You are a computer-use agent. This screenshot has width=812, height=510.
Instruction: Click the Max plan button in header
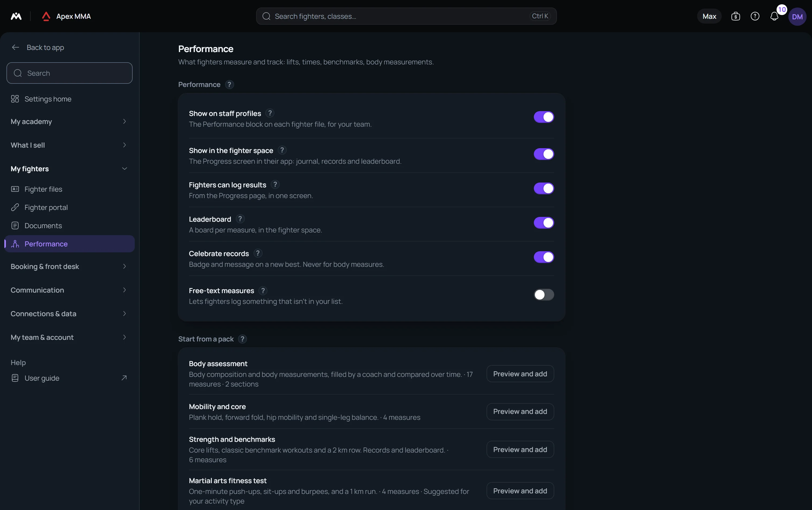(709, 16)
